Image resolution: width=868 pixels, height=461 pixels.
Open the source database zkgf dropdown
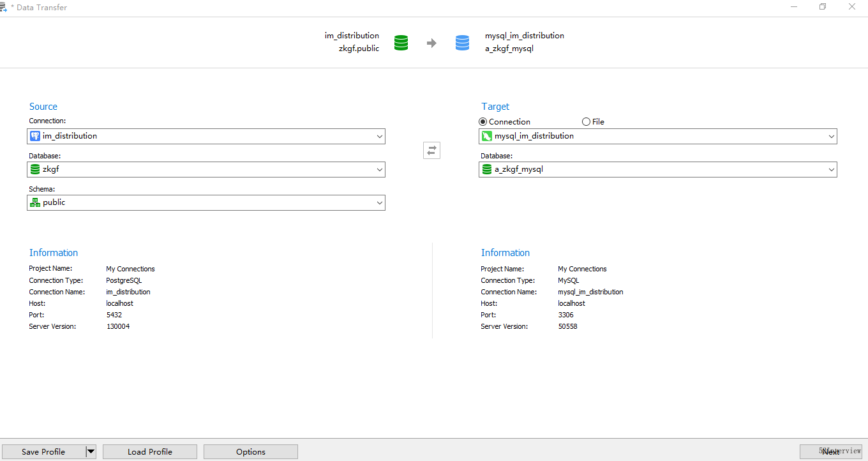206,169
